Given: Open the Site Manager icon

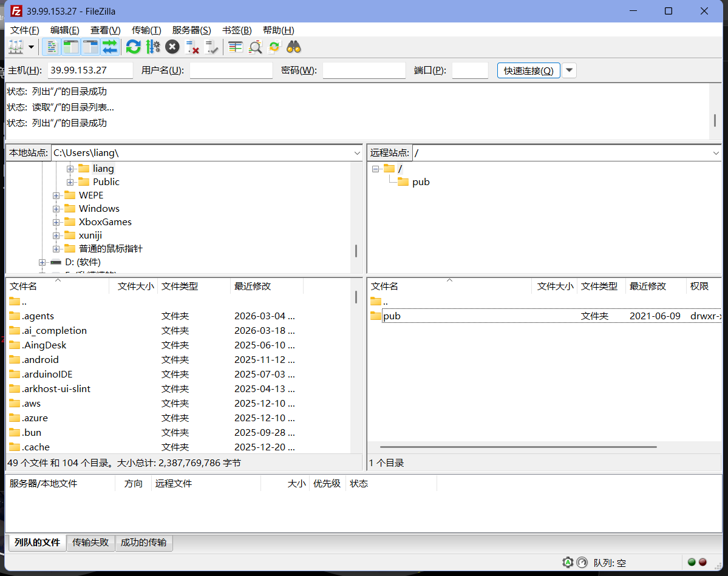Looking at the screenshot, I should point(16,47).
